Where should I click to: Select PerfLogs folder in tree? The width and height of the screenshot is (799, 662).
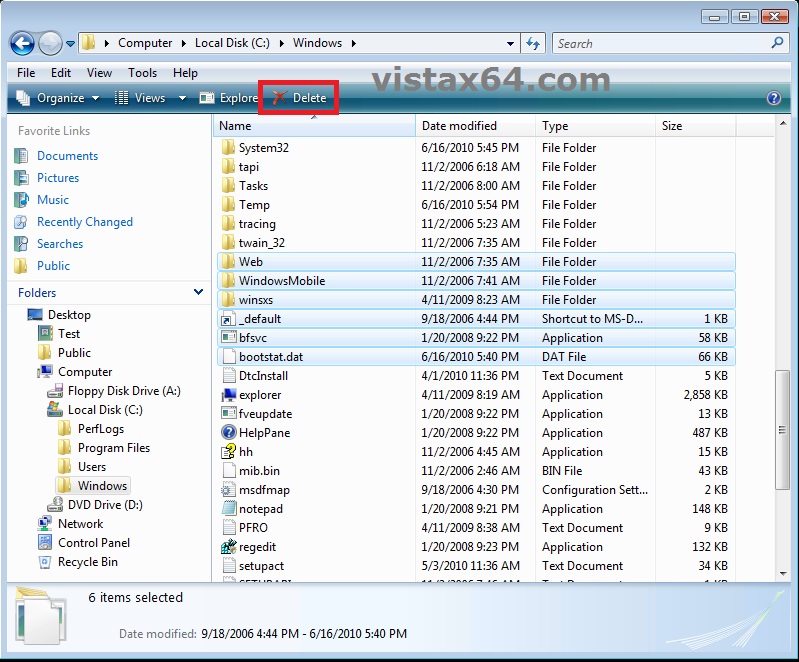tap(101, 429)
